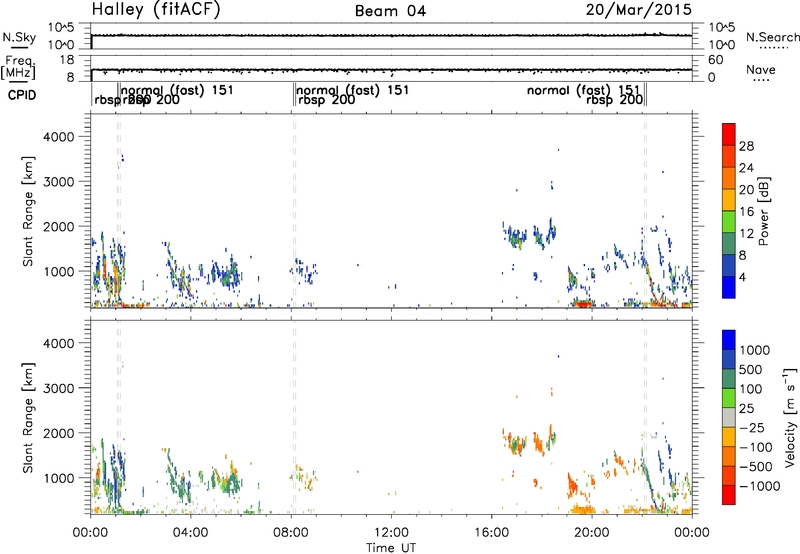Click the '18' tick of the Freq. axis

(x=67, y=60)
